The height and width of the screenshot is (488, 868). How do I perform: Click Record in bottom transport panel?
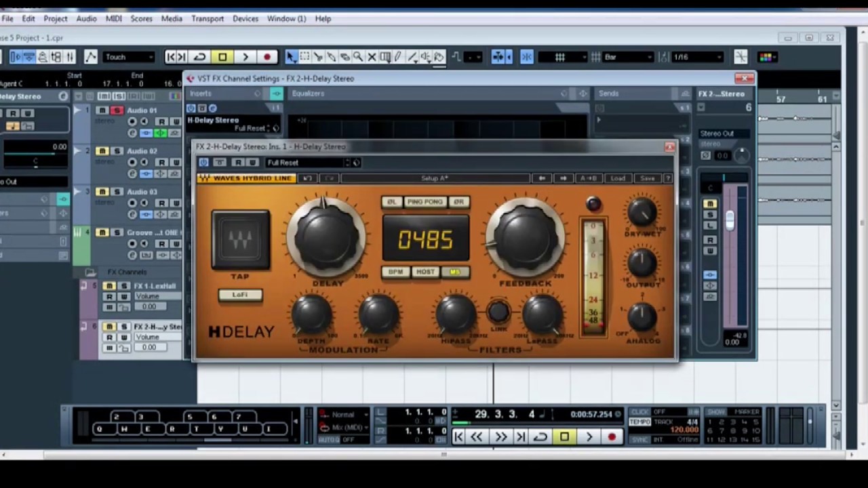point(612,437)
